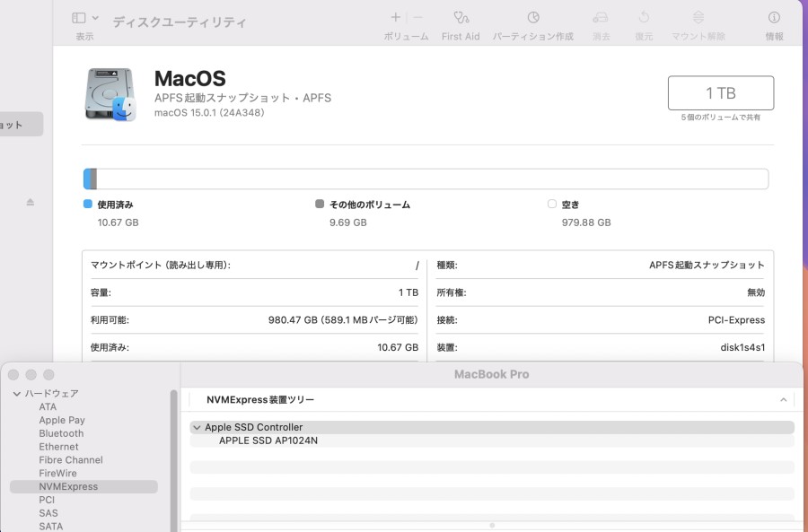808x532 pixels.
Task: Collapse the Apple SSD Controller row
Action: 197,427
